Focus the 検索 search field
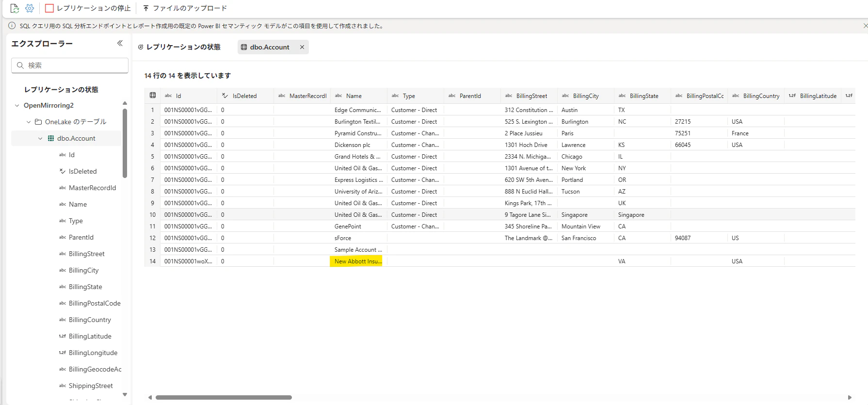The image size is (868, 405). click(70, 65)
